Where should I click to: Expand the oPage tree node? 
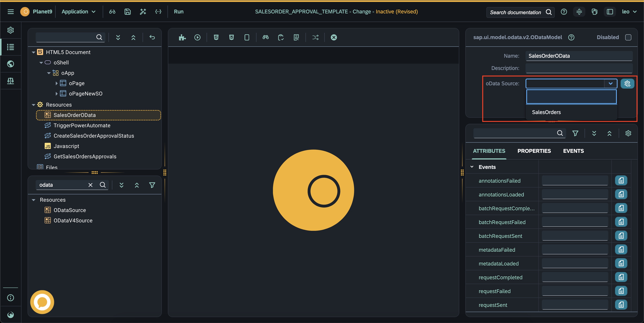57,83
